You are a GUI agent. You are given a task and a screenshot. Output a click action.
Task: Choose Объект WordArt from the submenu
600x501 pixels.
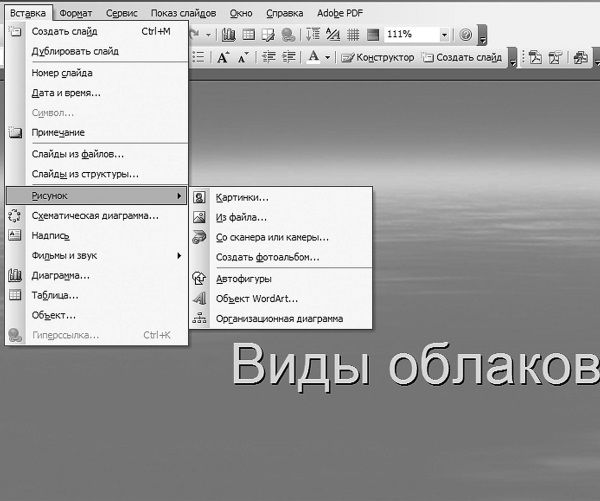coord(257,299)
